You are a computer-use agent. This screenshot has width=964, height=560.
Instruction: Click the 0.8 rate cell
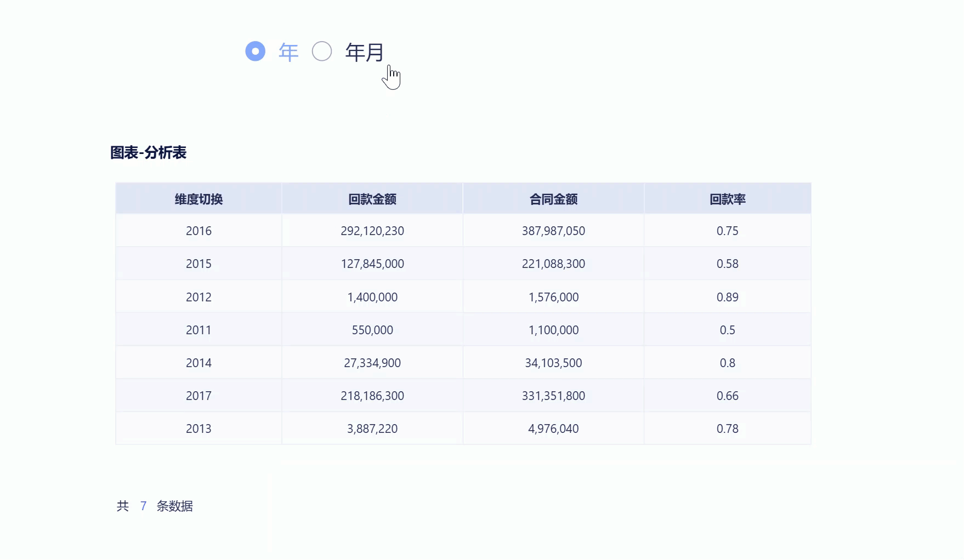click(x=728, y=363)
